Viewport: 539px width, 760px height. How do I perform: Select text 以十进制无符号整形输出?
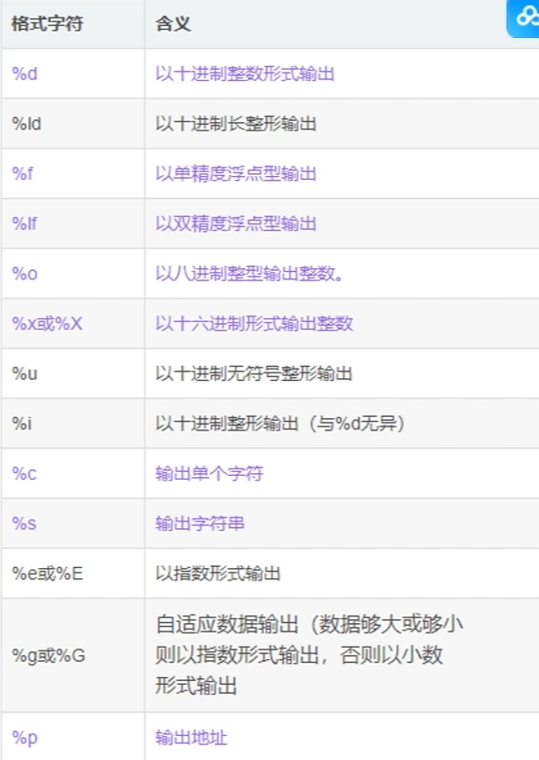254,374
